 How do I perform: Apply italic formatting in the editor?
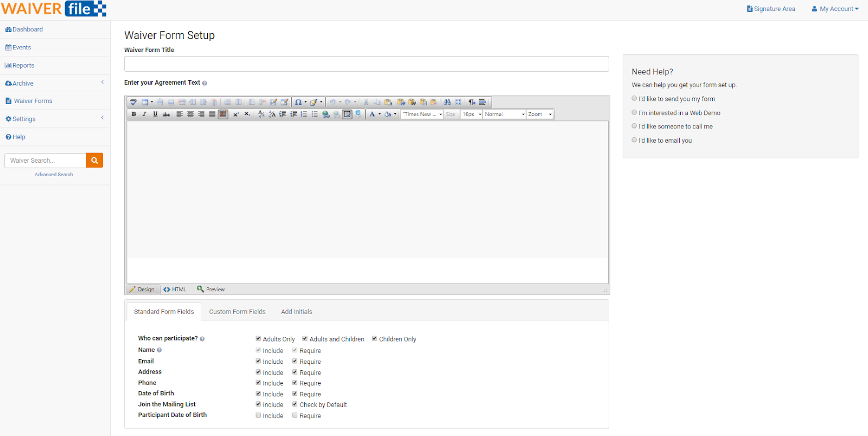point(144,114)
